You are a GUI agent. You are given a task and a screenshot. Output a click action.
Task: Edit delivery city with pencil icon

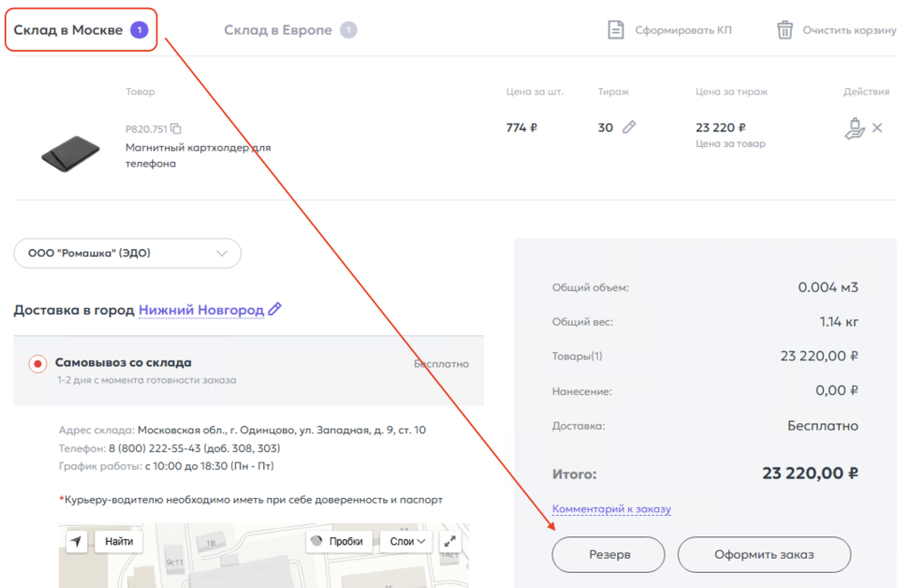click(275, 310)
